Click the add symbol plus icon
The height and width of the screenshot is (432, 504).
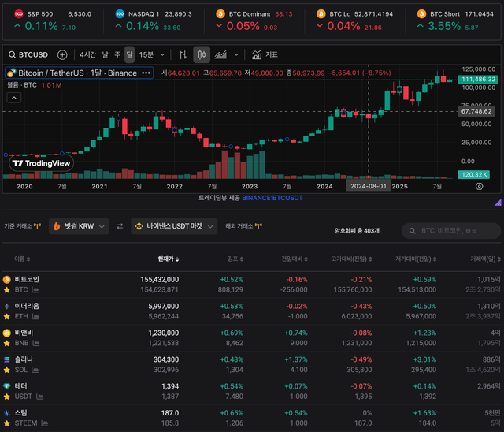(62, 54)
